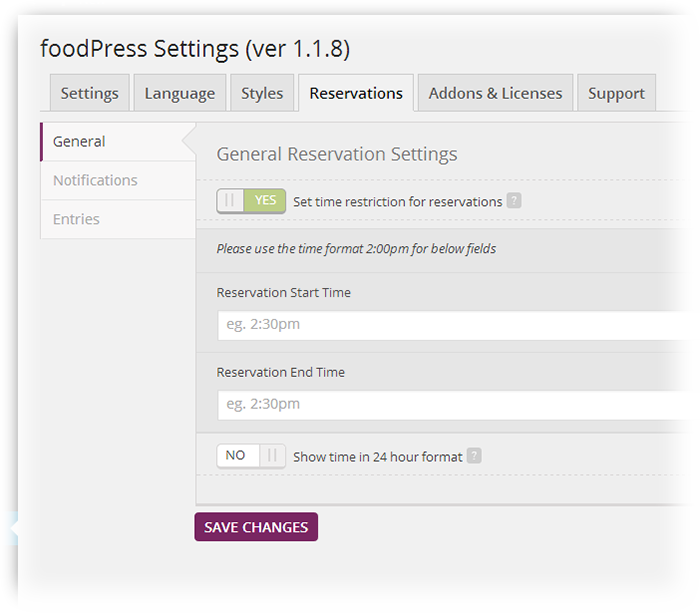This screenshot has height=613, width=700.
Task: Click help icon beside time restriction
Action: pyautogui.click(x=514, y=200)
